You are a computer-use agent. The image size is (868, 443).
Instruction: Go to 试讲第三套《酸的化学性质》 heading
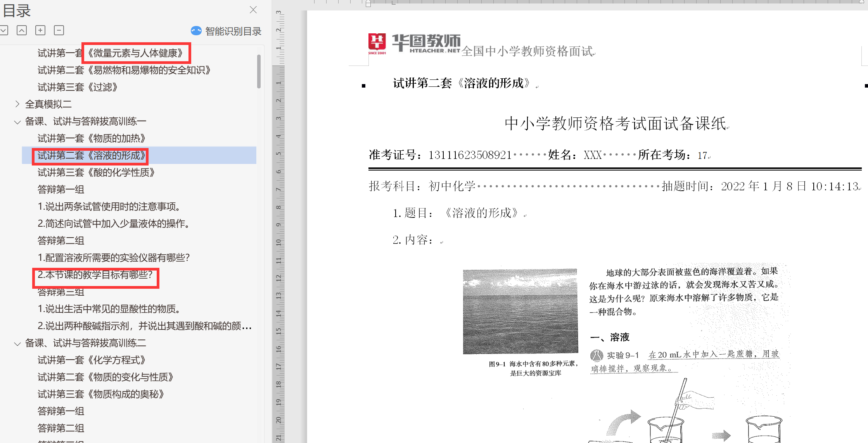(x=96, y=172)
